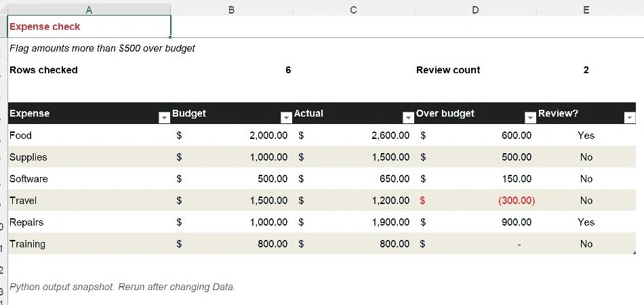Open the Review? column filter dropdown

pos(630,118)
